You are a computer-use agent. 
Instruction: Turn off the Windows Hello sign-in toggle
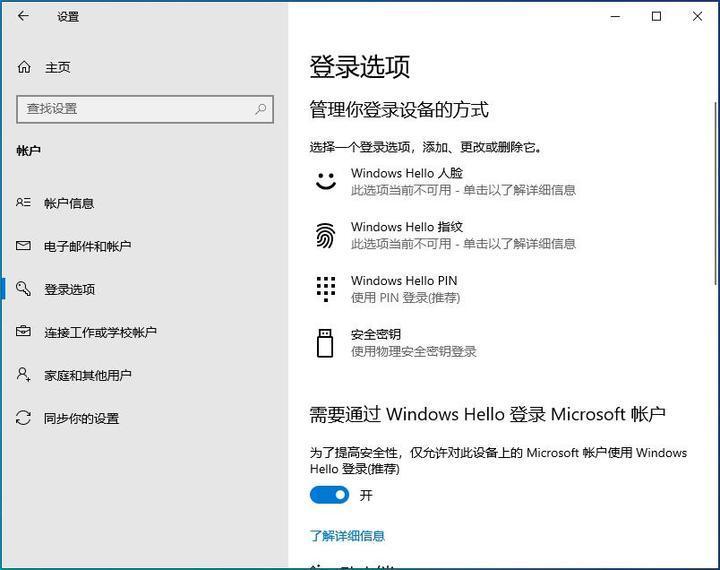pyautogui.click(x=329, y=495)
